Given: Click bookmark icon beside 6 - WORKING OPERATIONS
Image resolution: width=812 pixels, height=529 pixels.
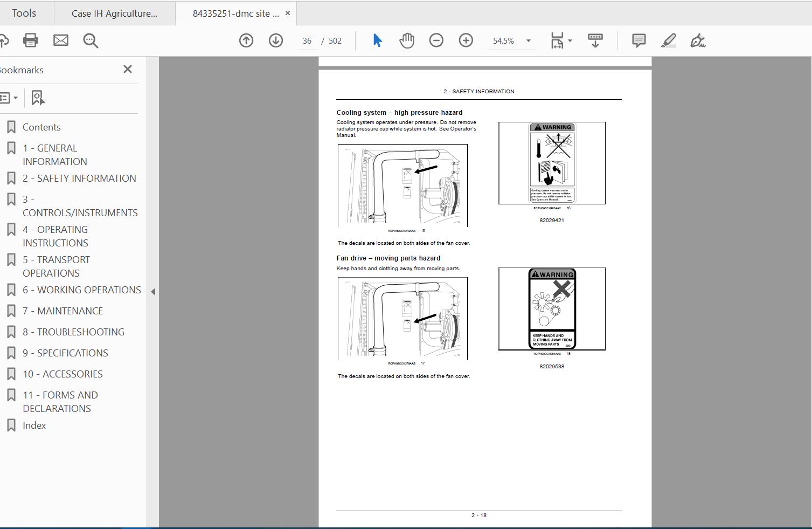Looking at the screenshot, I should tap(11, 290).
